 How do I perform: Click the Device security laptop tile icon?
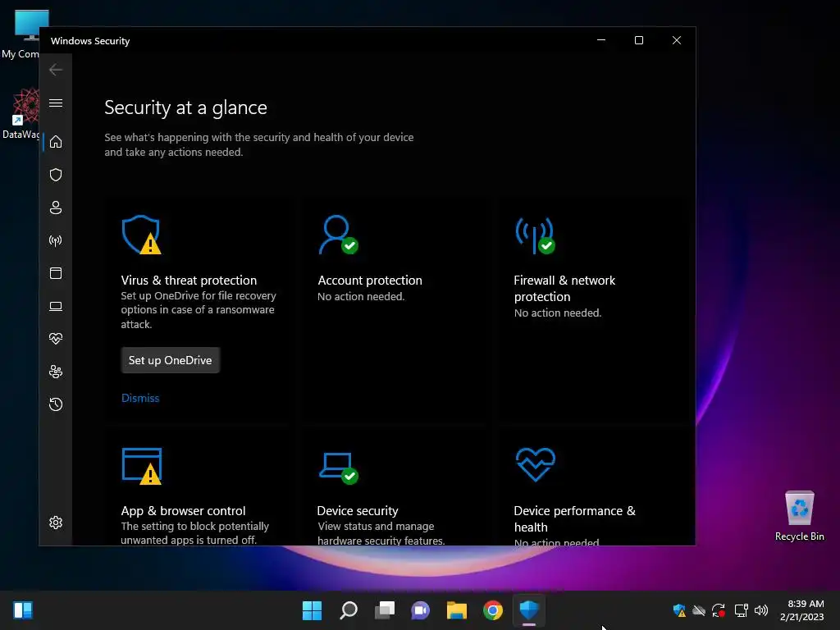click(338, 468)
